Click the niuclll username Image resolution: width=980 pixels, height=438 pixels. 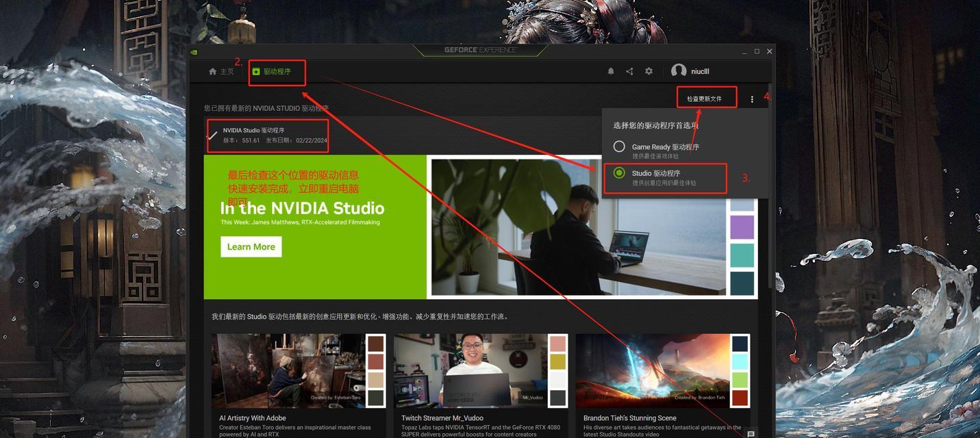click(x=700, y=71)
